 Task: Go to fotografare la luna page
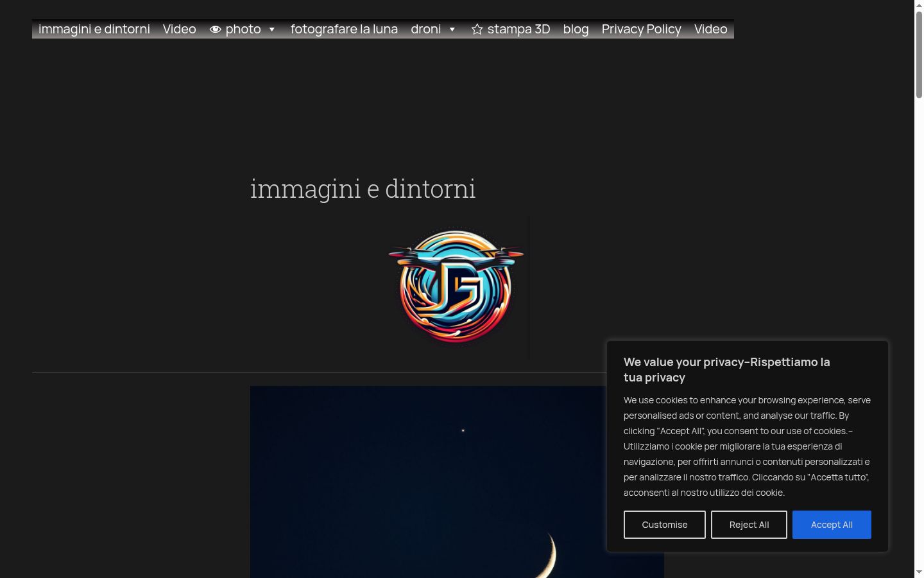click(x=344, y=29)
